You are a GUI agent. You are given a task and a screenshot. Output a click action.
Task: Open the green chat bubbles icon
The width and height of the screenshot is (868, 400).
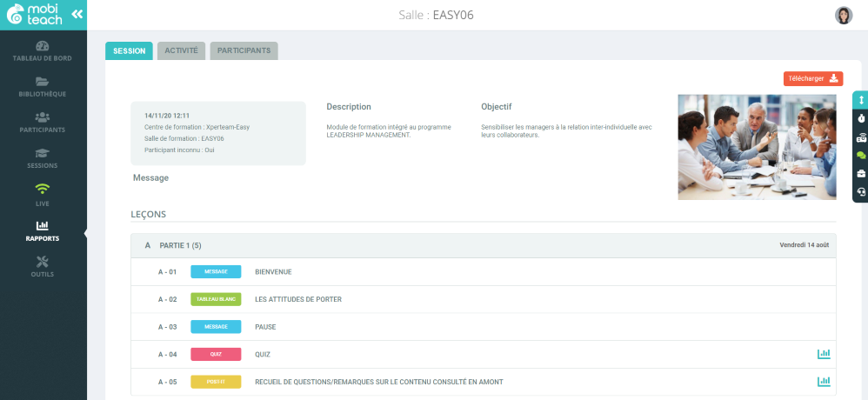point(861,156)
